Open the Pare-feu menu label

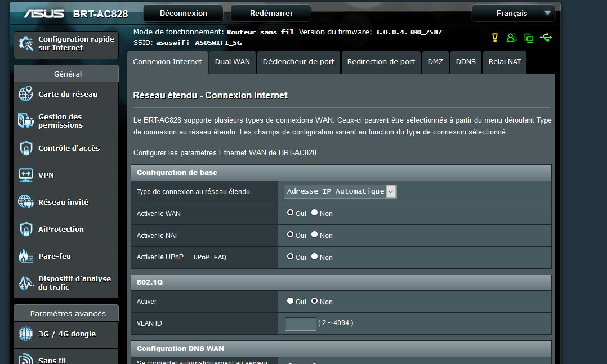click(55, 256)
